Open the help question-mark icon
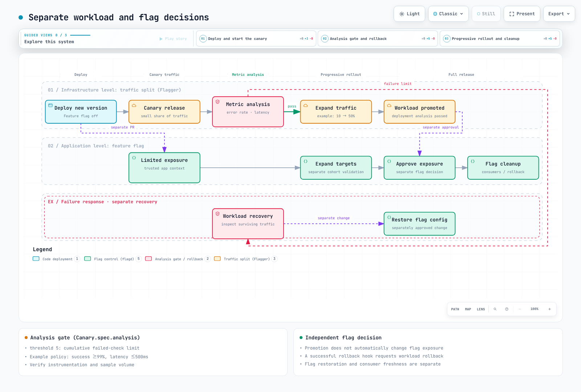This screenshot has width=581, height=392. (507, 309)
